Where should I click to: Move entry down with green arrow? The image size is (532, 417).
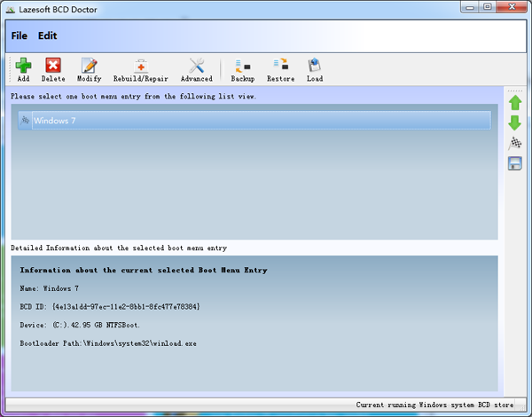click(x=515, y=123)
